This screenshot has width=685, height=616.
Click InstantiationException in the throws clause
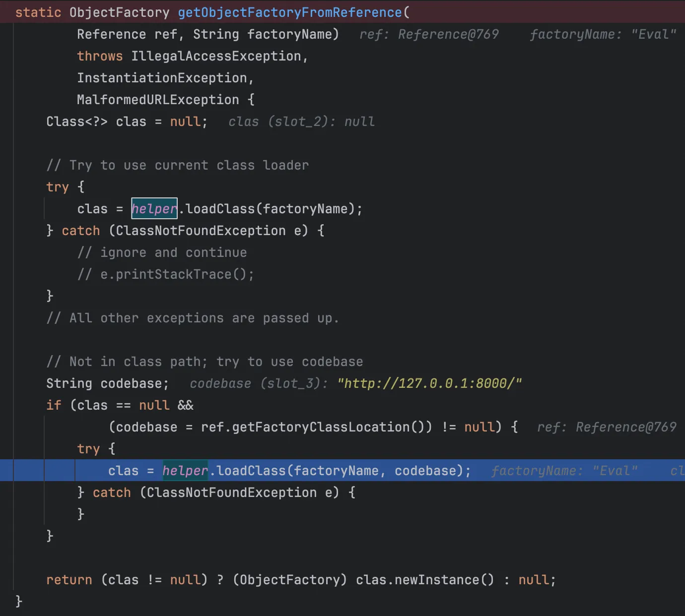click(162, 78)
